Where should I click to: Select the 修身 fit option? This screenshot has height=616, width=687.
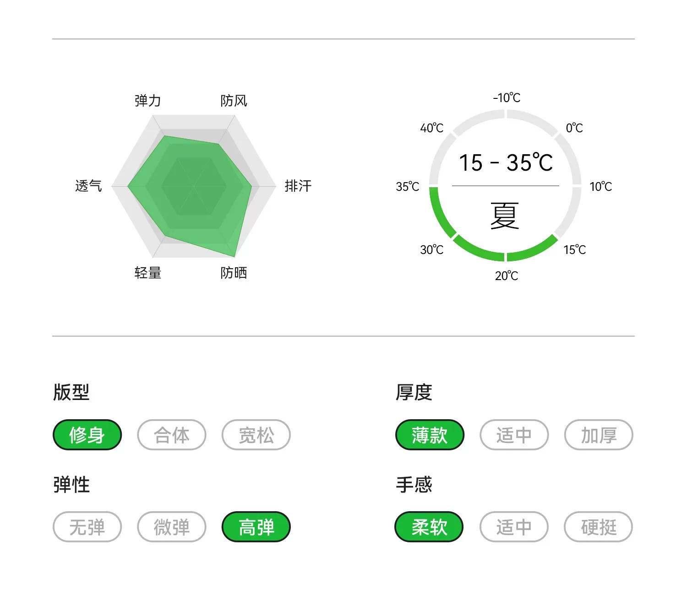pyautogui.click(x=87, y=435)
